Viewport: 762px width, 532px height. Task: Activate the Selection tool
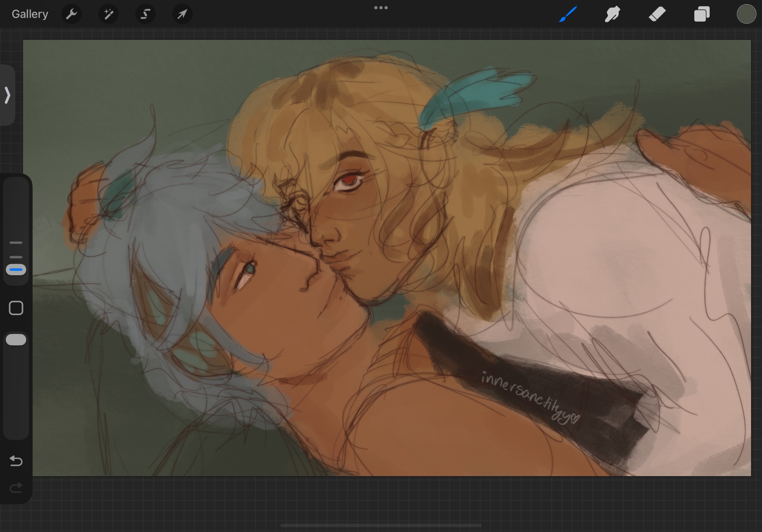145,14
